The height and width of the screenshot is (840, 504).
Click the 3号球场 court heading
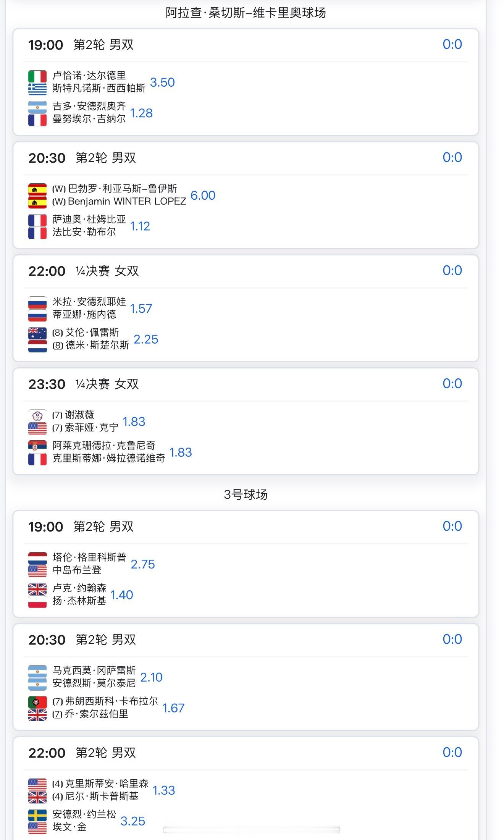(246, 495)
